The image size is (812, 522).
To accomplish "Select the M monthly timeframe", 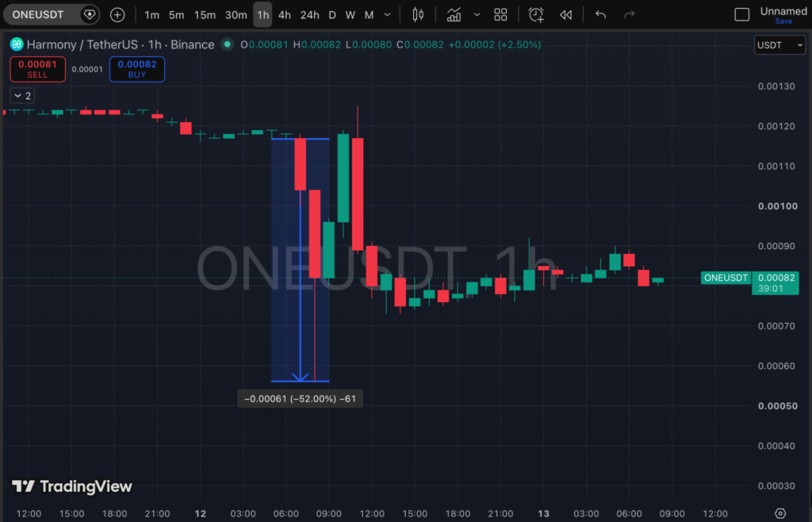I will click(369, 15).
